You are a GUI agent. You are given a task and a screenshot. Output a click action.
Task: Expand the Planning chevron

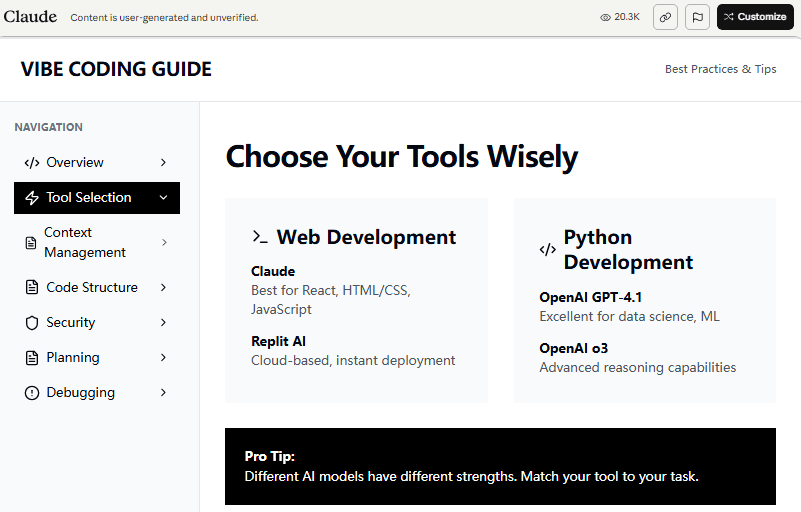(x=163, y=358)
